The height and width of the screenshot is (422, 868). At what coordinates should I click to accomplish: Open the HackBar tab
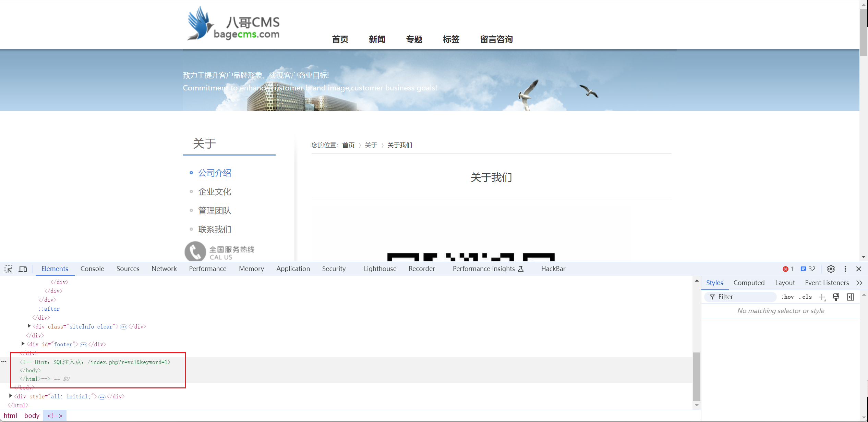[x=553, y=269]
